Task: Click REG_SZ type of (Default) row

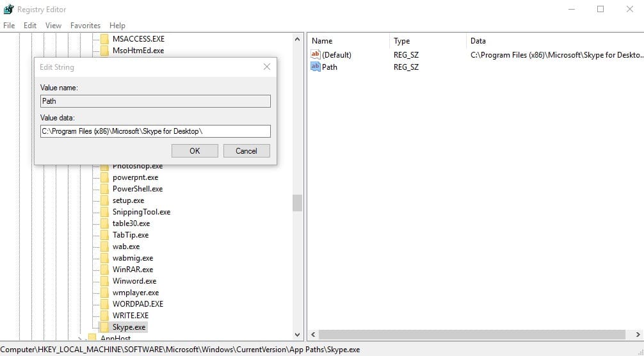Action: coord(407,54)
